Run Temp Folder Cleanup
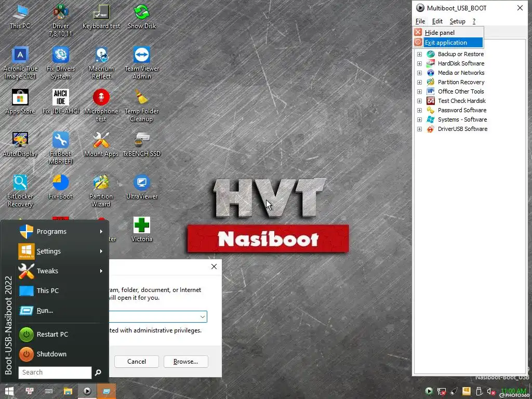Image resolution: width=532 pixels, height=399 pixels. click(141, 106)
